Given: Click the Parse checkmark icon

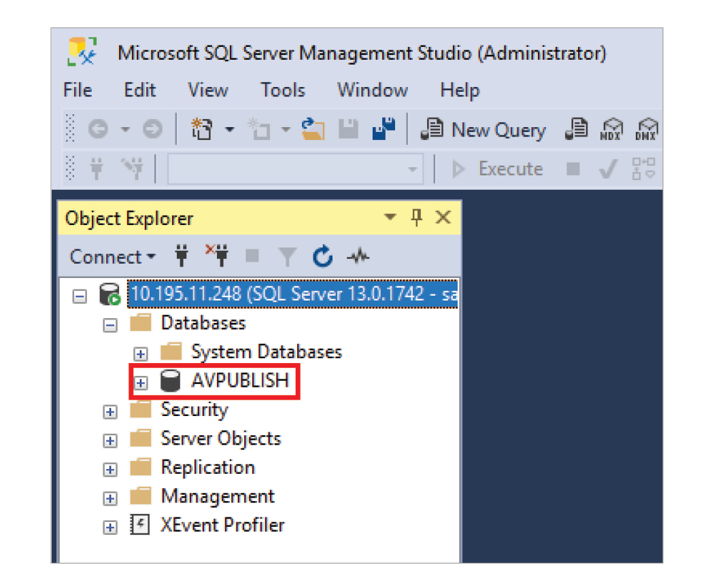Looking at the screenshot, I should 609,169.
